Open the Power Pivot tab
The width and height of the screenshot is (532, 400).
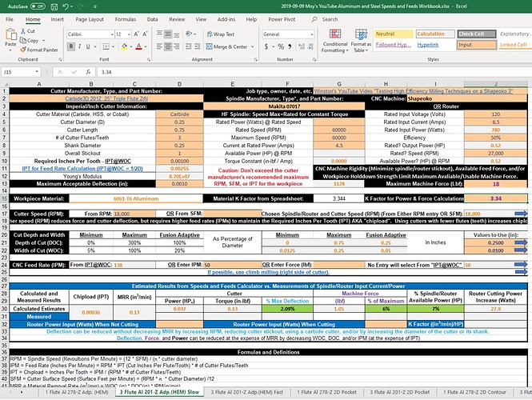pos(282,19)
